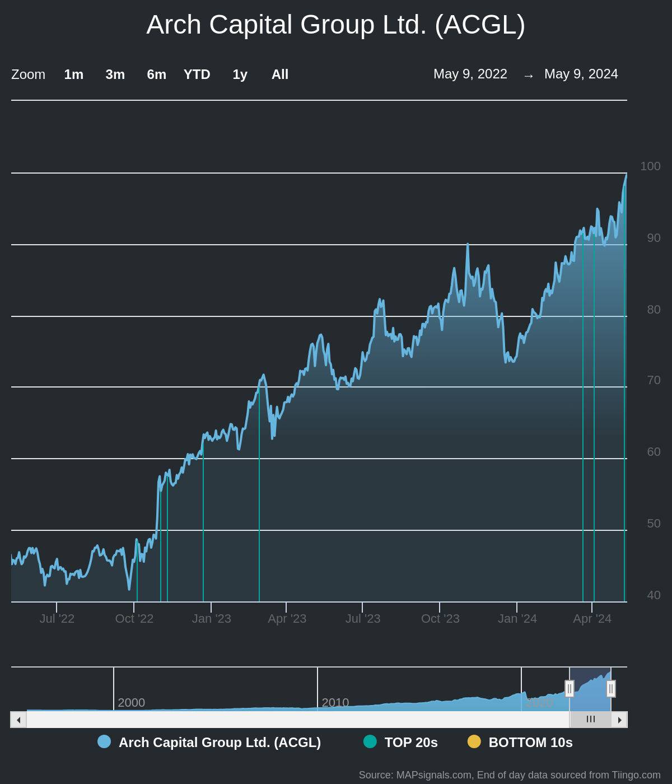Click the Apr '23 x-axis label
Image resolution: width=672 pixels, height=784 pixels.
point(287,619)
